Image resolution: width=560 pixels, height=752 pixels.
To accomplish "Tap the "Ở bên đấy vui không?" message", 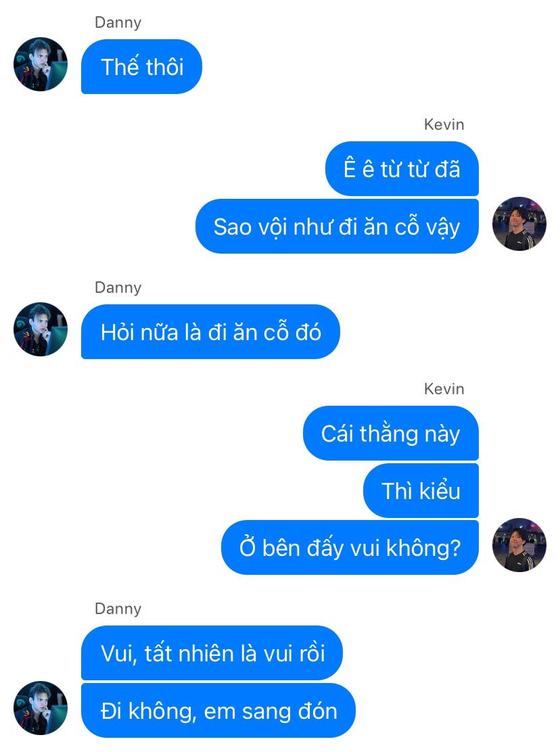I will [x=350, y=548].
